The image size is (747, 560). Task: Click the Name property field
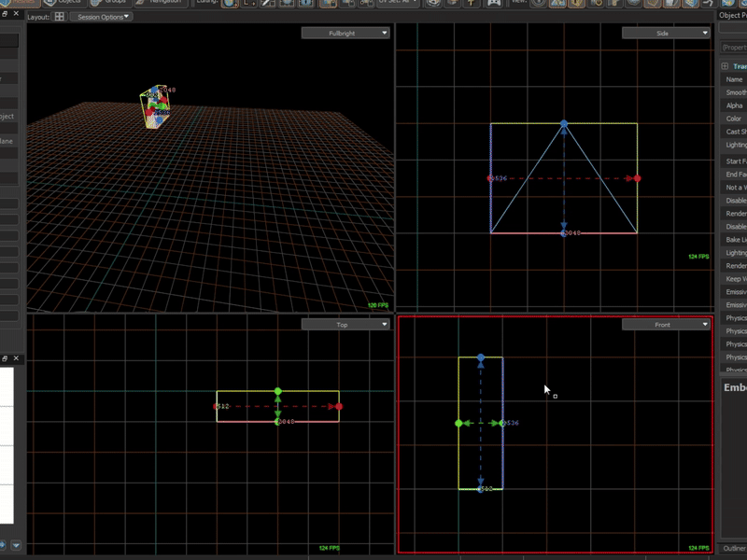click(733, 79)
